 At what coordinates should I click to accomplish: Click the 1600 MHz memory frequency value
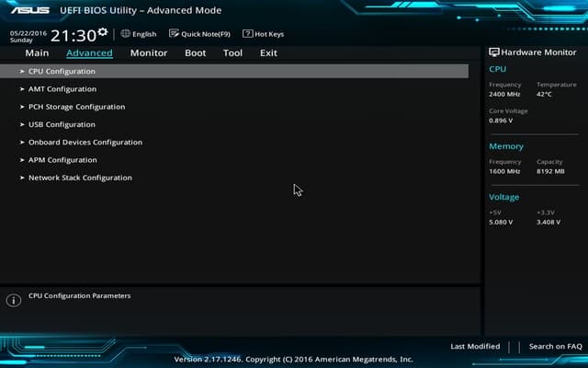pyautogui.click(x=504, y=171)
